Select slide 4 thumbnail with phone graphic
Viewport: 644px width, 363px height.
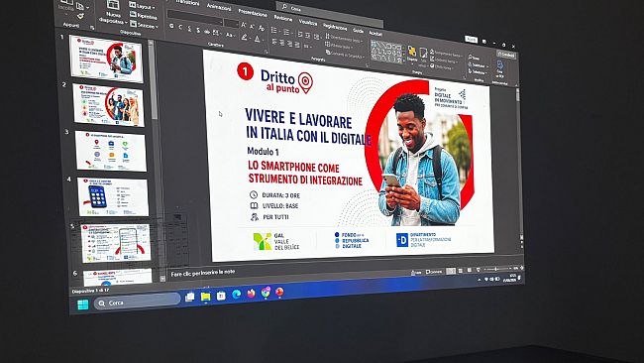tap(113, 197)
